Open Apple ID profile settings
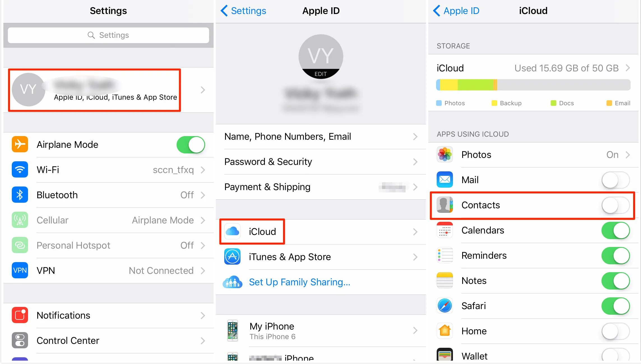641x364 pixels. [x=108, y=90]
